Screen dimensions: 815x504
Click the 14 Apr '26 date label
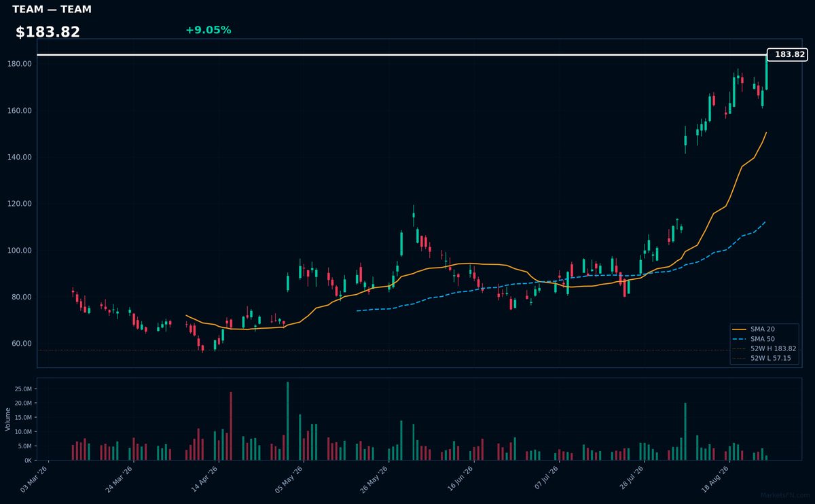(205, 478)
